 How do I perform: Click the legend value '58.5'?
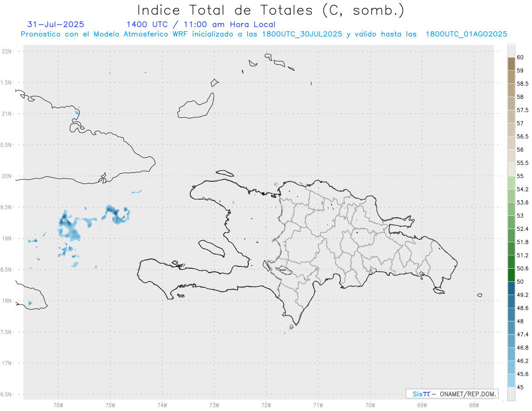(523, 84)
